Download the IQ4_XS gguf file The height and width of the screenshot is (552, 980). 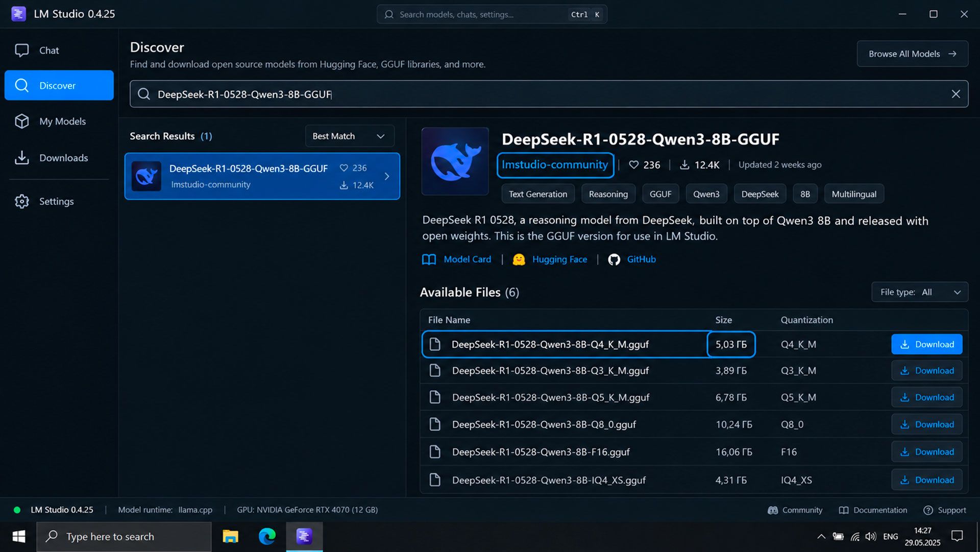(x=926, y=480)
